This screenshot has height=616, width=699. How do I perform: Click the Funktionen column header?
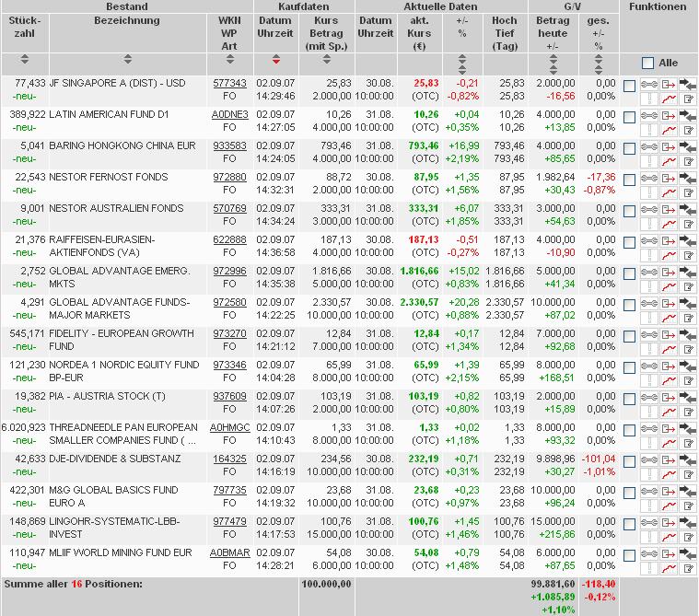tap(658, 6)
